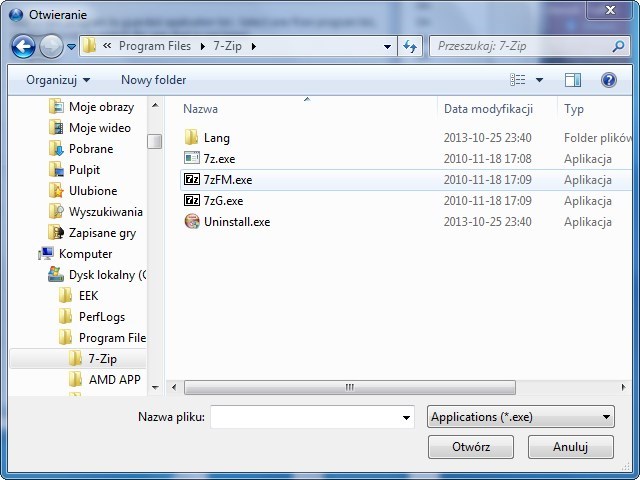Select the Lang folder icon
This screenshot has width=640, height=480.
coord(191,138)
